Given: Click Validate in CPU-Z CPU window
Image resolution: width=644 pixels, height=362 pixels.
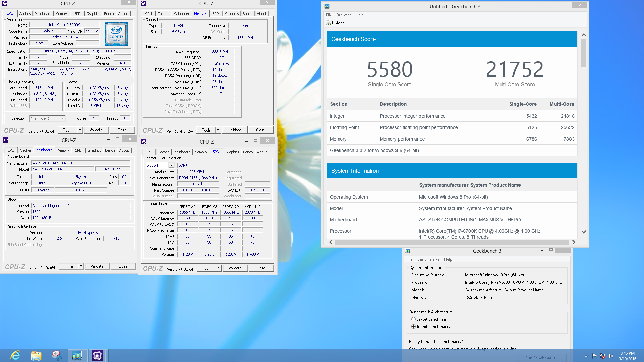Looking at the screenshot, I should (x=96, y=130).
